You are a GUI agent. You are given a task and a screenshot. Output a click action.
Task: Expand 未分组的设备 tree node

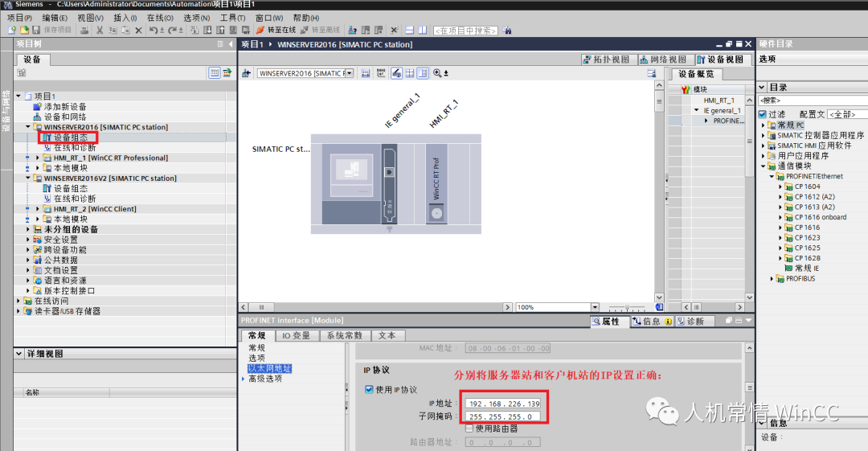coord(28,229)
